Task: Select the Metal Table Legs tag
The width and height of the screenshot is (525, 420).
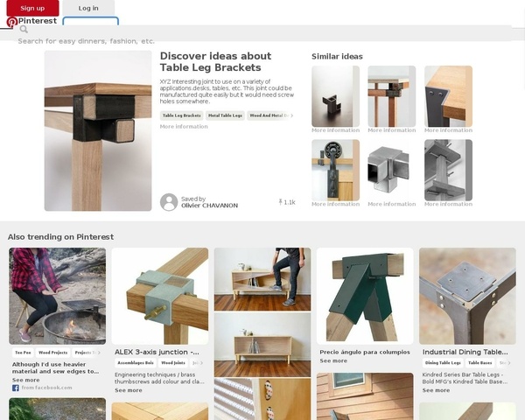Action: click(225, 115)
